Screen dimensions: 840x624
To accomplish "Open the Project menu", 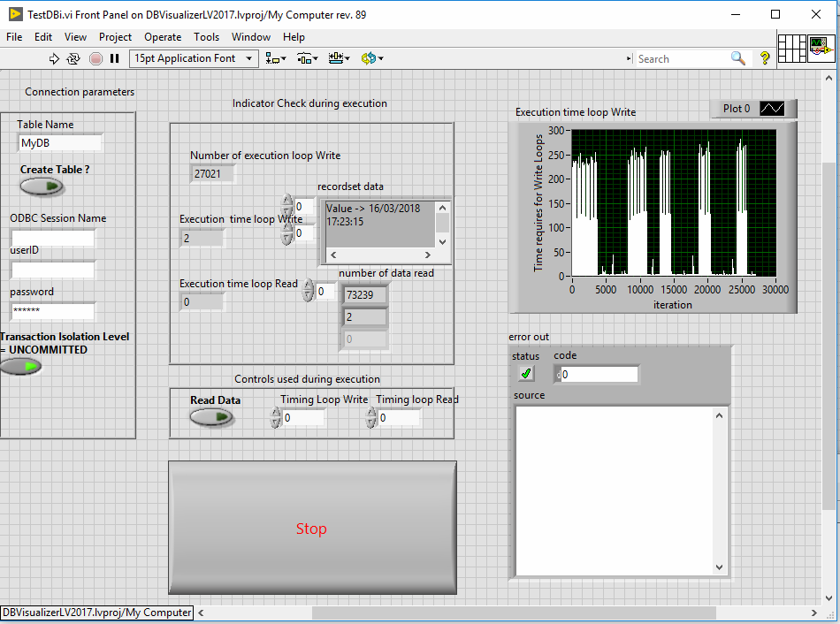I will point(115,37).
